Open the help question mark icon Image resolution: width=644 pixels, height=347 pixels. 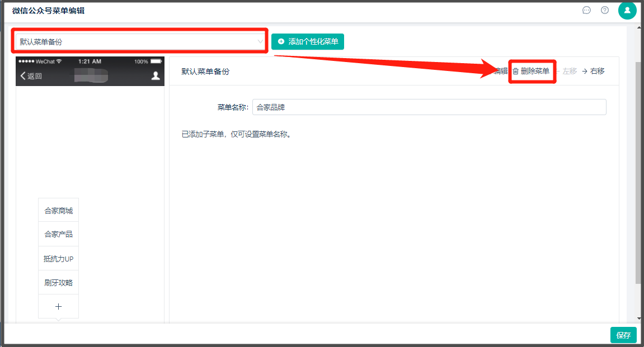pyautogui.click(x=605, y=10)
